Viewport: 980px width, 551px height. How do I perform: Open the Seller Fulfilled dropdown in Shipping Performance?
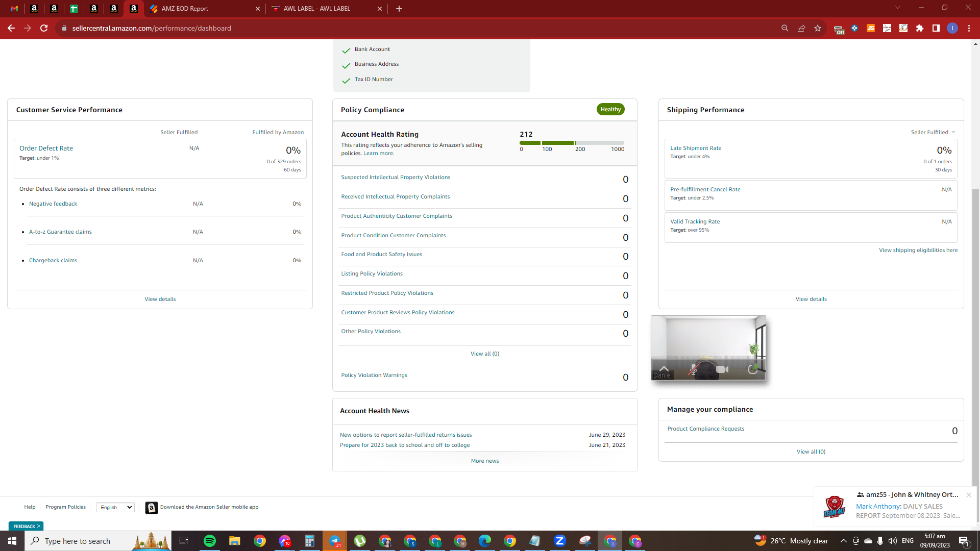point(933,132)
